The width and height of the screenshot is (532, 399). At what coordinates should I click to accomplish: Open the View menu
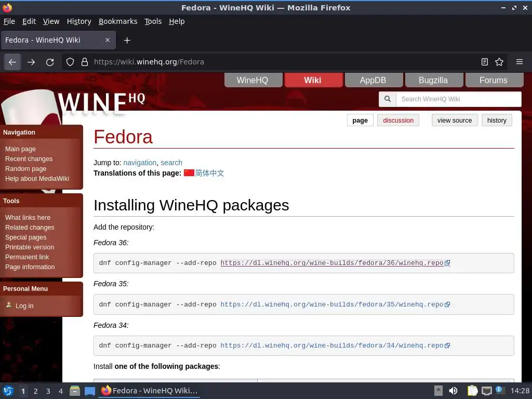51,21
